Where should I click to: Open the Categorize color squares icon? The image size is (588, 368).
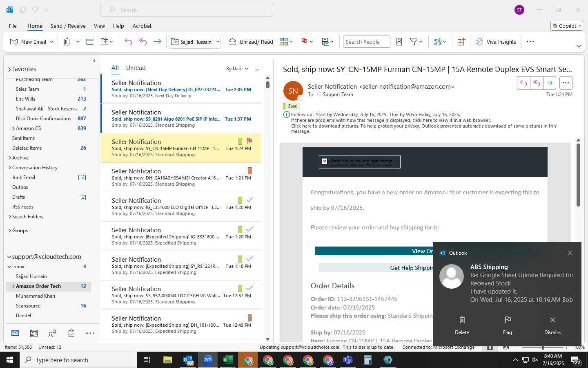(284, 42)
